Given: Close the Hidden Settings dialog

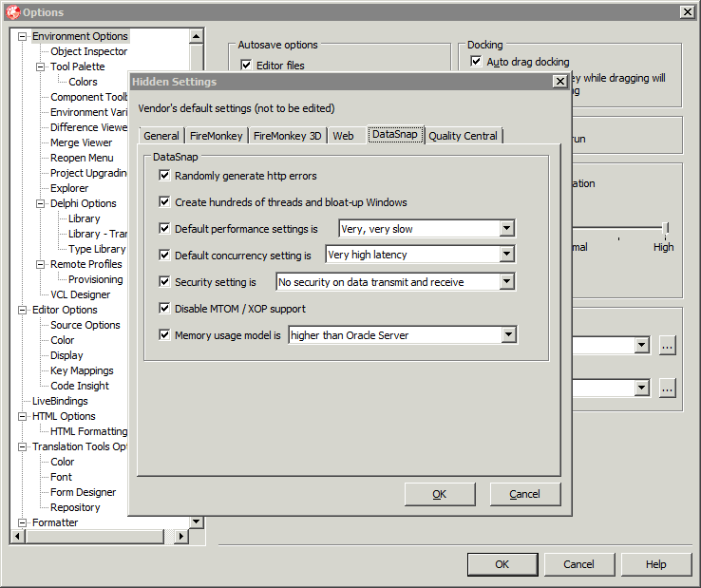Looking at the screenshot, I should [x=559, y=82].
